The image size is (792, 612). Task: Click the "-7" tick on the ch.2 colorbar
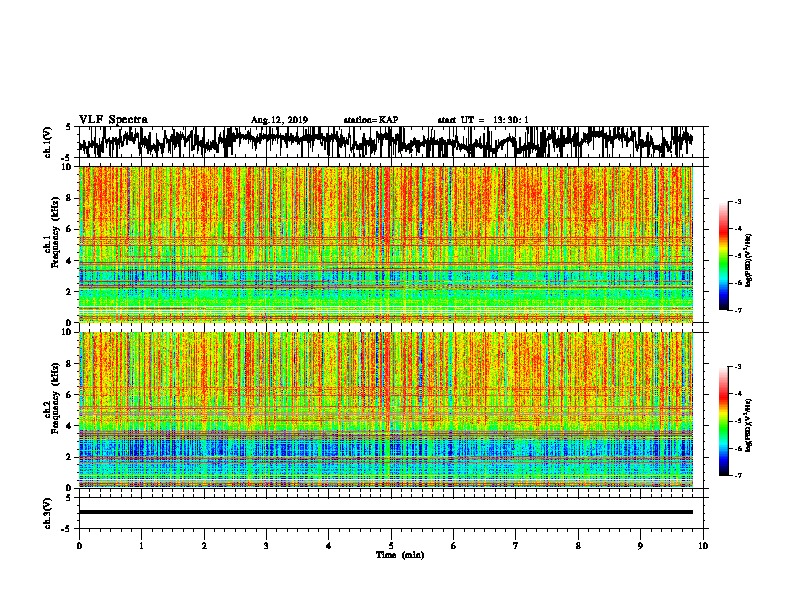[737, 475]
